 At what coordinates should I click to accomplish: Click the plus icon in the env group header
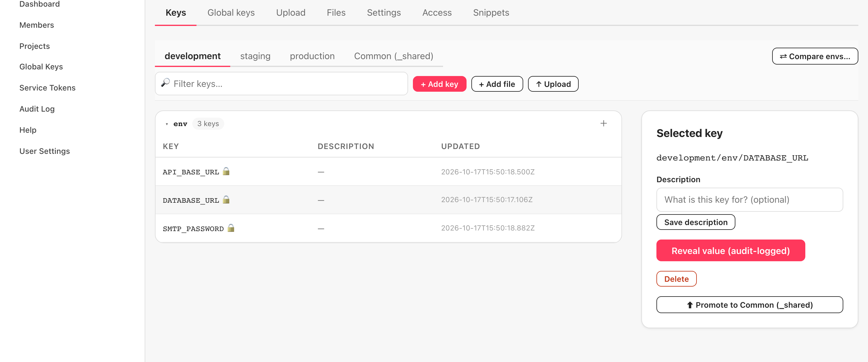click(603, 123)
